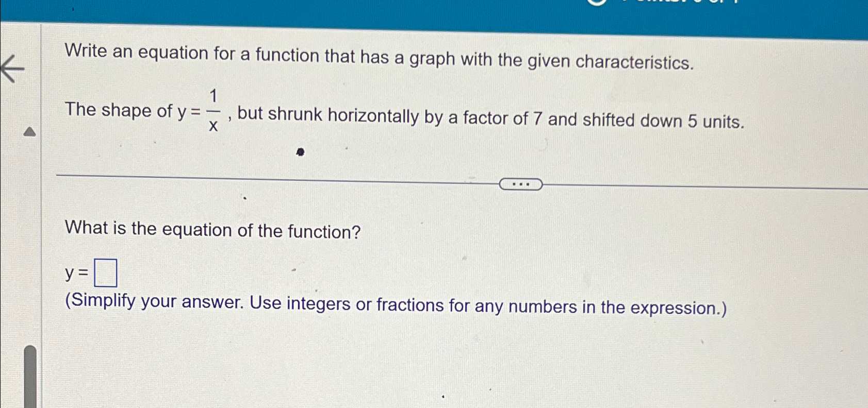Click the small dot bullet below the problem statement
The image size is (868, 408).
[301, 152]
